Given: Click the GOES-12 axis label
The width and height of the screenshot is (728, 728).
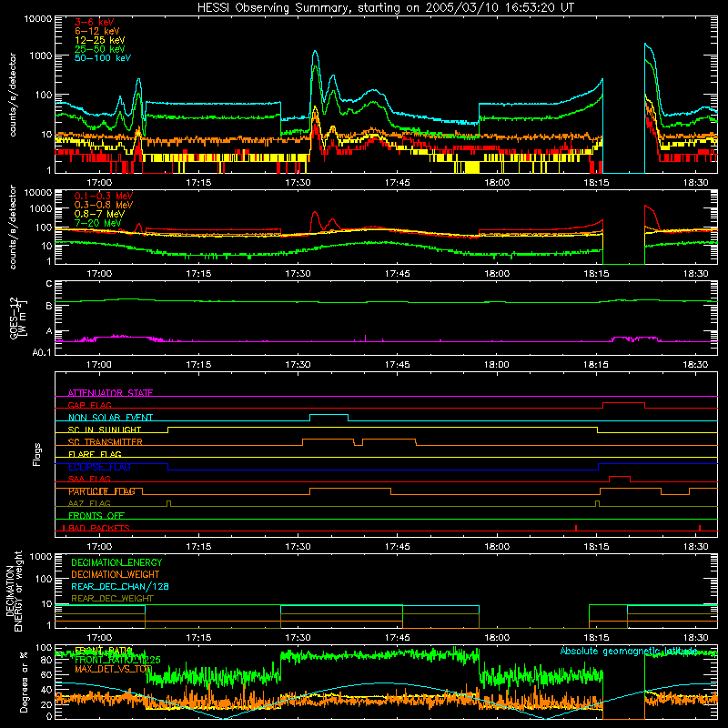Looking at the screenshot, I should tap(18, 318).
